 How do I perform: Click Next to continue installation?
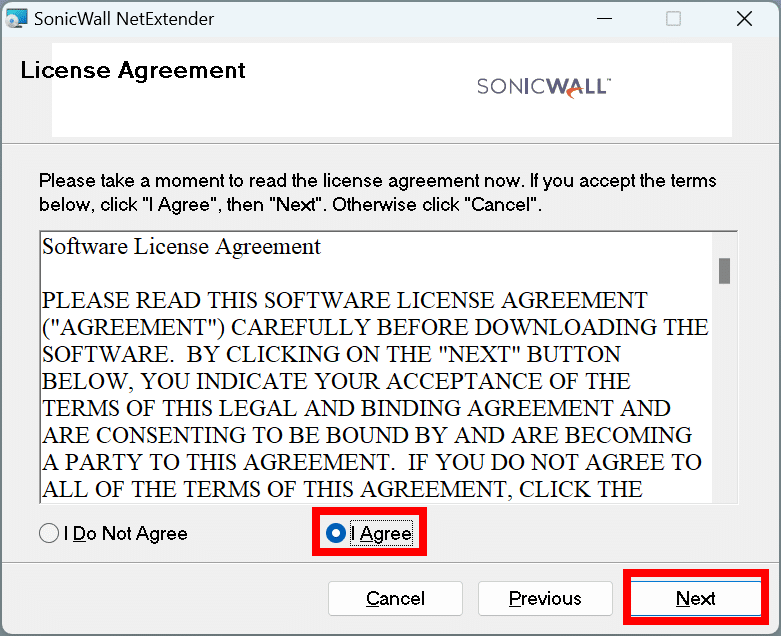coord(695,598)
